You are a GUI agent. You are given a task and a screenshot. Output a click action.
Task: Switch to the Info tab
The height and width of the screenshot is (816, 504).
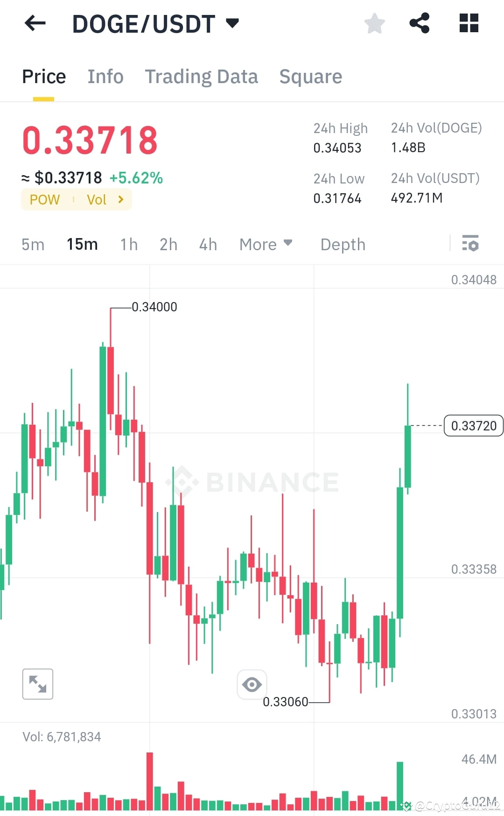[x=105, y=76]
